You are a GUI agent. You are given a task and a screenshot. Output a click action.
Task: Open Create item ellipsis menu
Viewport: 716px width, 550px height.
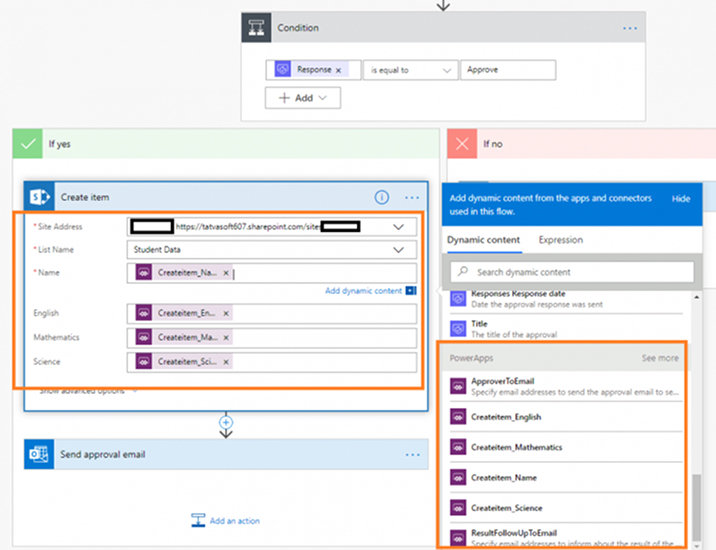point(412,198)
